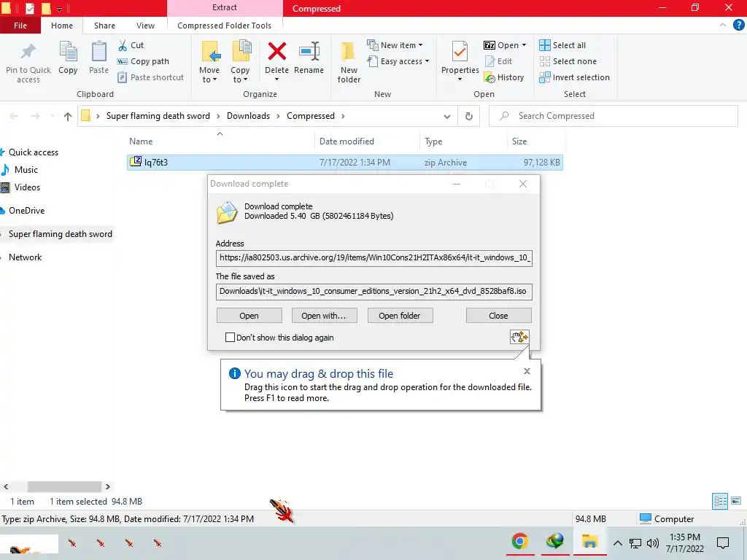Click the file saved as path field

(x=374, y=291)
